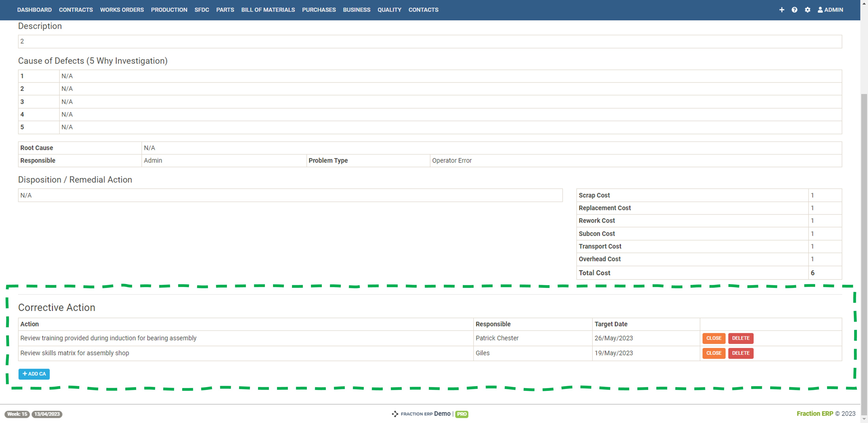Screen dimensions: 868x423
Task: Open the BILL OF MATERIALS menu
Action: [268, 10]
